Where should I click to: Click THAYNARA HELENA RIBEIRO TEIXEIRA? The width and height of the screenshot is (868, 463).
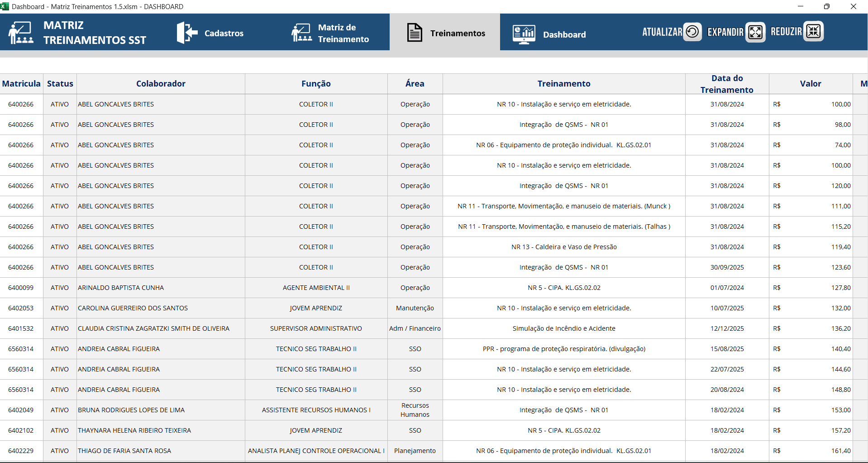pyautogui.click(x=134, y=430)
